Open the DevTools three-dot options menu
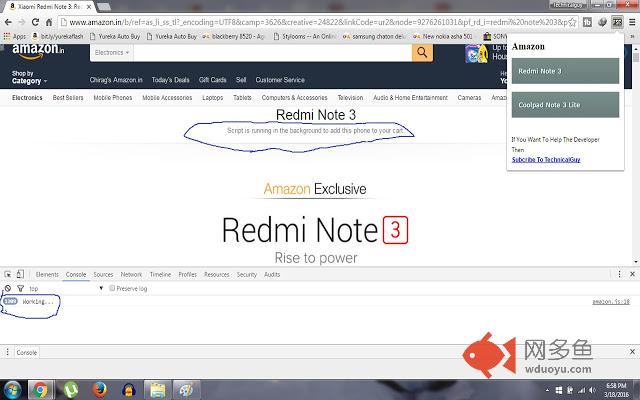Screen dimensions: 640x400 click(x=619, y=274)
